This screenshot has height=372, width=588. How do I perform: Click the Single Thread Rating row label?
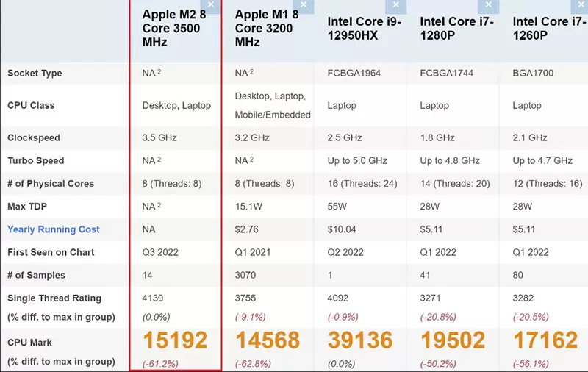[x=54, y=298]
